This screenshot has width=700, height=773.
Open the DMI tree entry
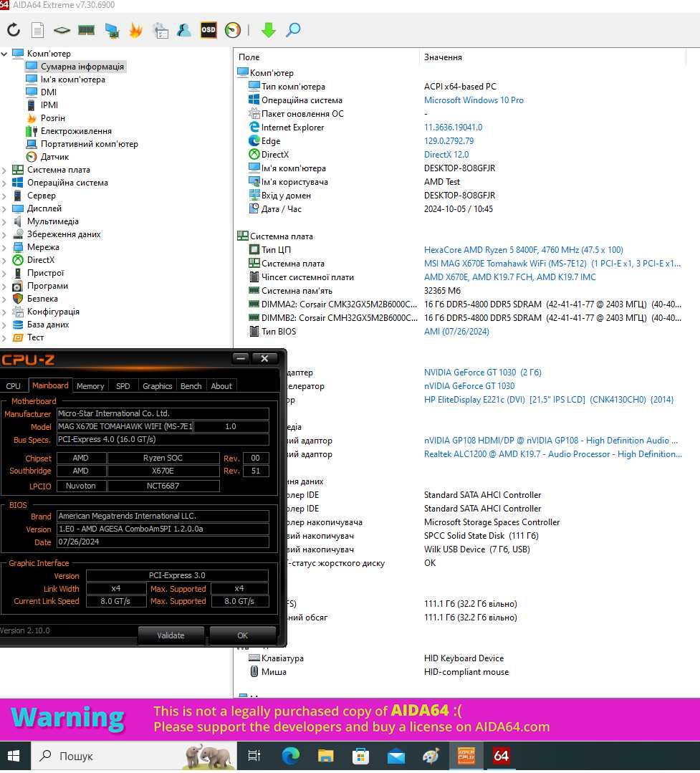pos(48,92)
